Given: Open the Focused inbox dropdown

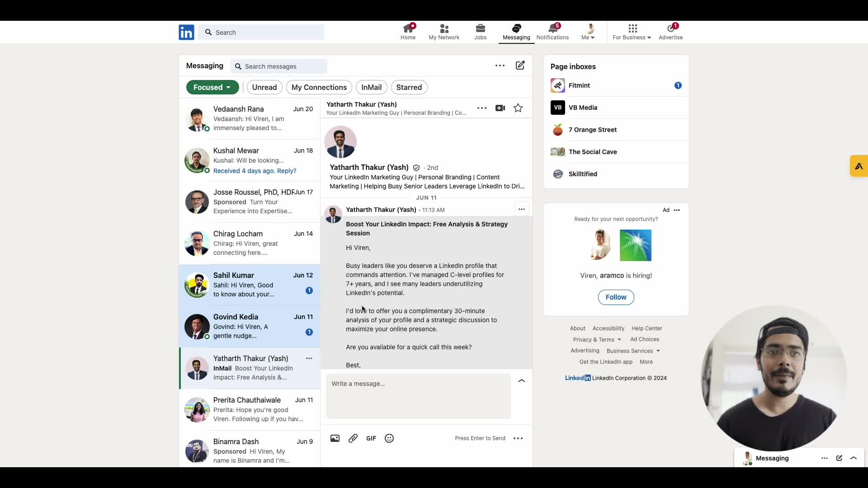Looking at the screenshot, I should tap(212, 87).
